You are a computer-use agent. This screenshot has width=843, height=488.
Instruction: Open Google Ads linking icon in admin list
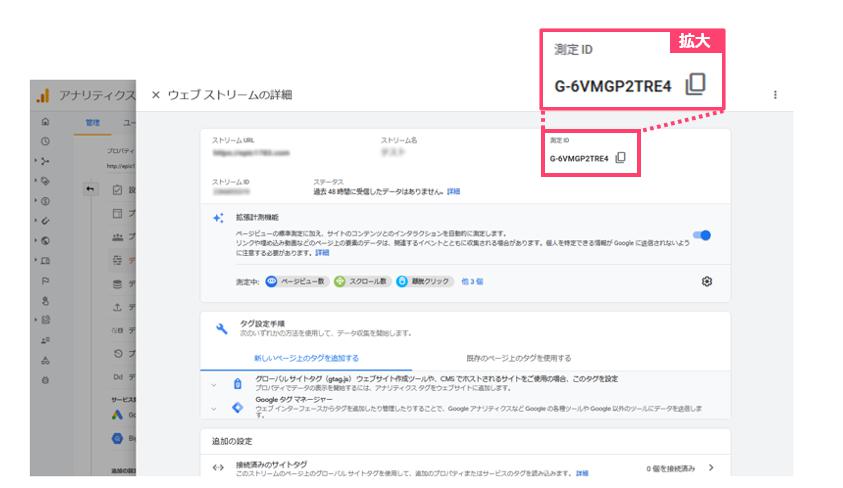[x=117, y=415]
